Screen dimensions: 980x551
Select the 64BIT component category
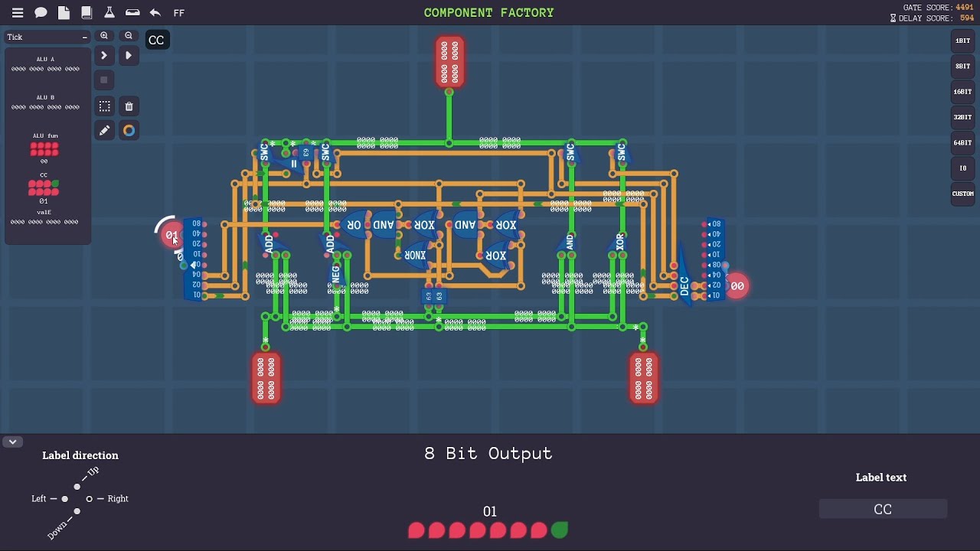[x=962, y=142]
